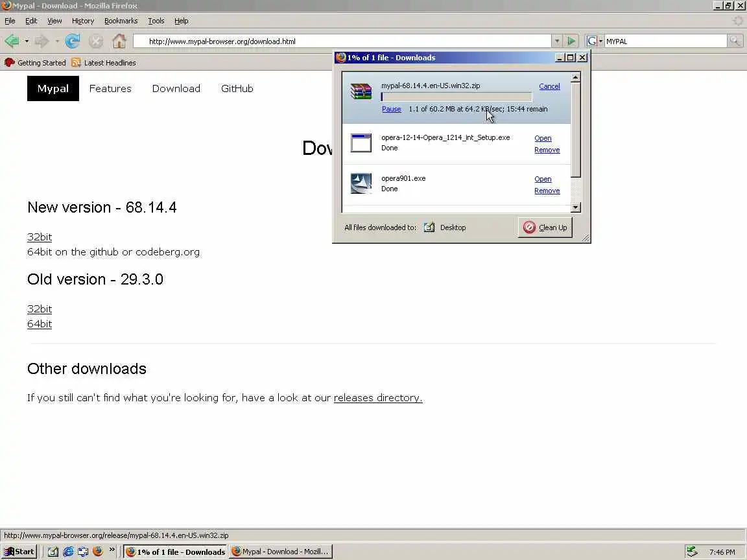Image resolution: width=747 pixels, height=560 pixels.
Task: Switch to Mypal Download taskbar window
Action: [x=281, y=552]
